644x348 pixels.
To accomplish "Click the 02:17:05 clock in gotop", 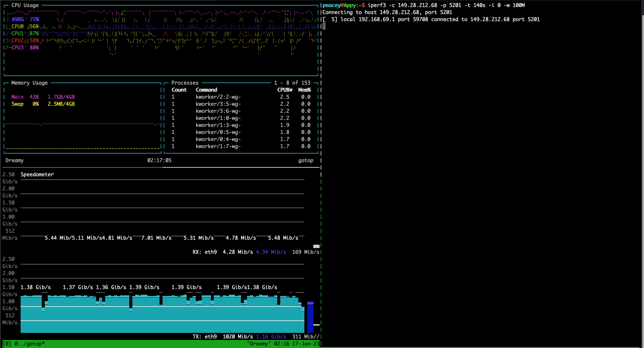I will pos(159,160).
